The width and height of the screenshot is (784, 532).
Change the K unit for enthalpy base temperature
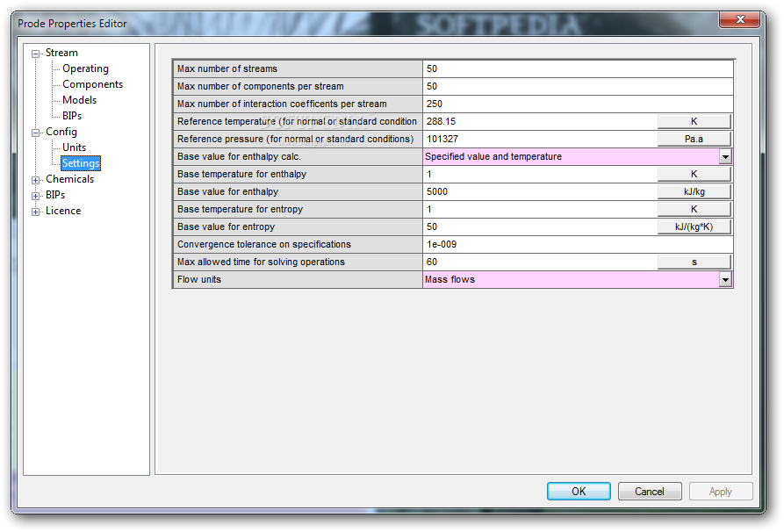(x=694, y=174)
